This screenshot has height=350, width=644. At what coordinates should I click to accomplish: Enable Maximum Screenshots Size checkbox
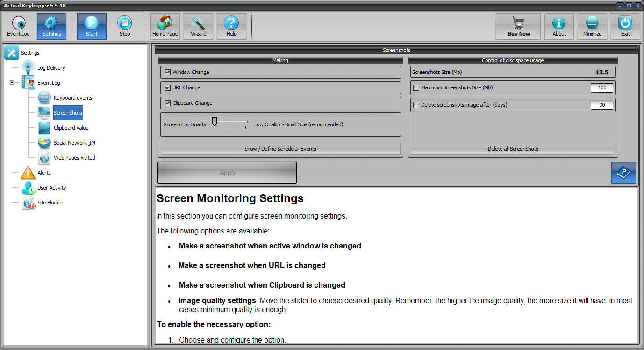click(416, 87)
